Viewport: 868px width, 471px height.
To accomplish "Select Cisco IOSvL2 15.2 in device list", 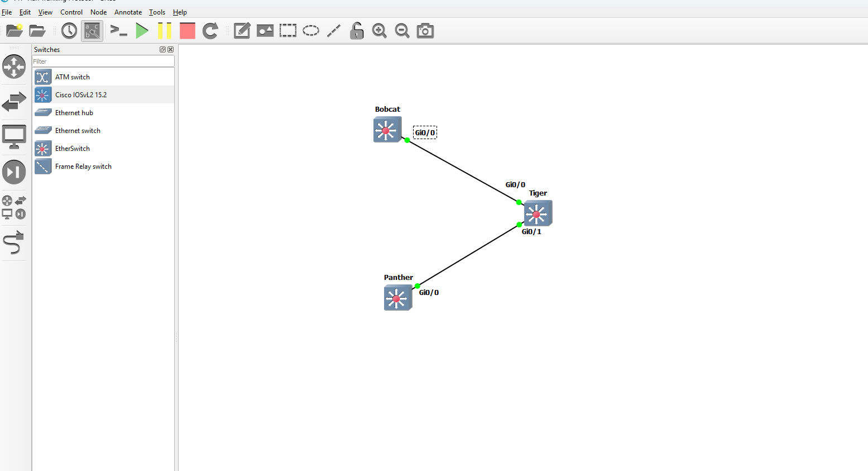I will [x=103, y=95].
